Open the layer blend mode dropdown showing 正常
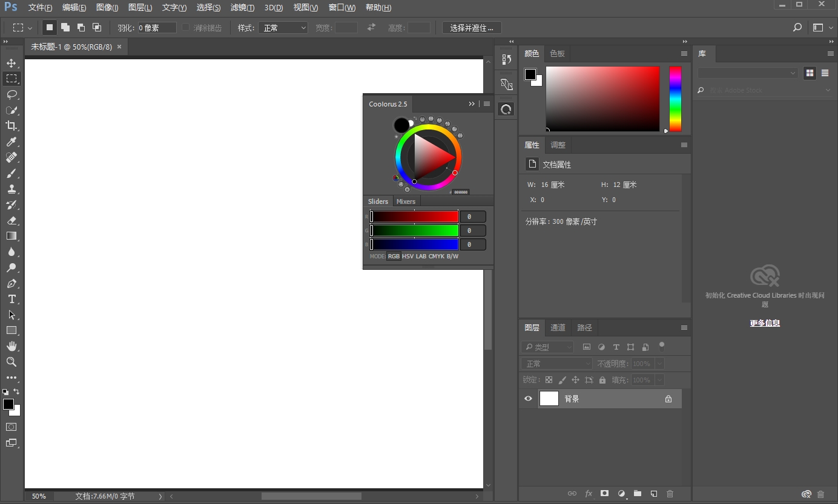The width and height of the screenshot is (838, 504). (555, 363)
